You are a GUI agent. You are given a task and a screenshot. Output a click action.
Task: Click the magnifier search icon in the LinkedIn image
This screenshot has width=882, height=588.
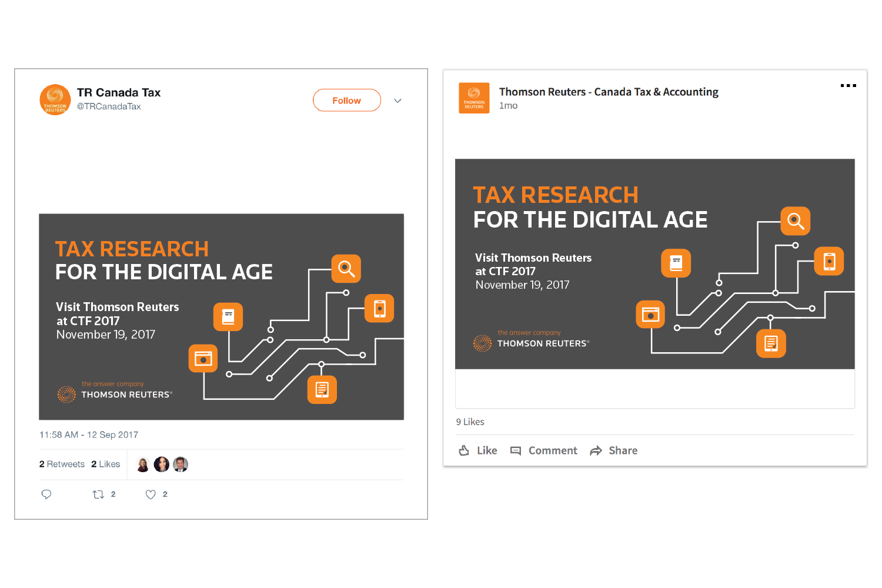coord(796,221)
